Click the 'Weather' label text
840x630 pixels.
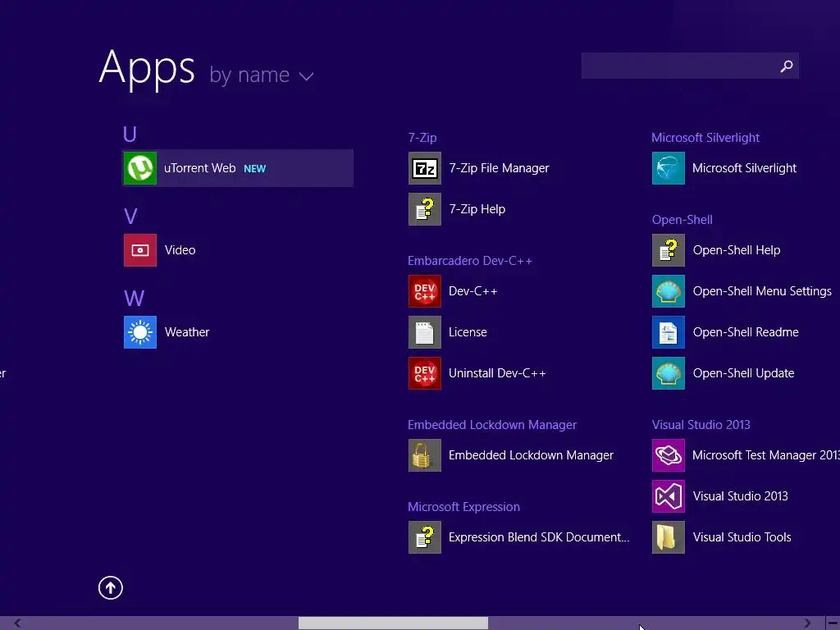tap(187, 332)
